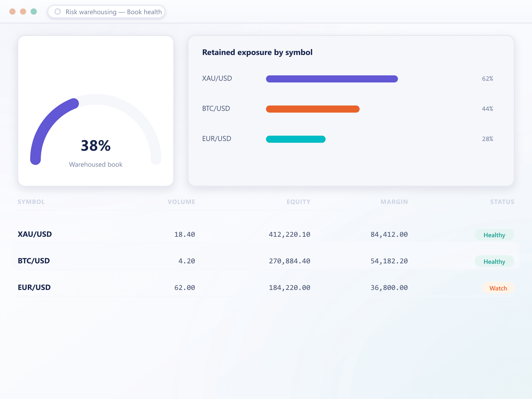Viewport: 532px width, 399px height.
Task: Click the XAU/USD label in the exposure chart
Action: [217, 78]
